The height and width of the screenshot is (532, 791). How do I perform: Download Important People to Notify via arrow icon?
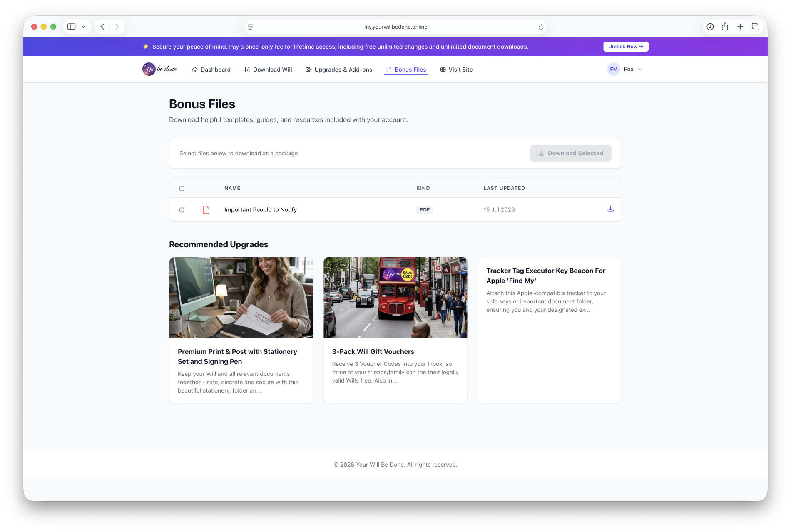611,209
